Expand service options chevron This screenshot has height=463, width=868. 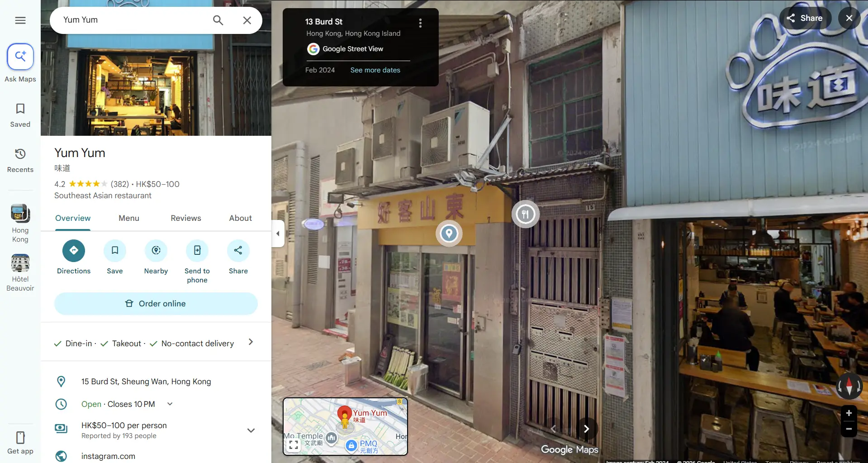(x=251, y=342)
